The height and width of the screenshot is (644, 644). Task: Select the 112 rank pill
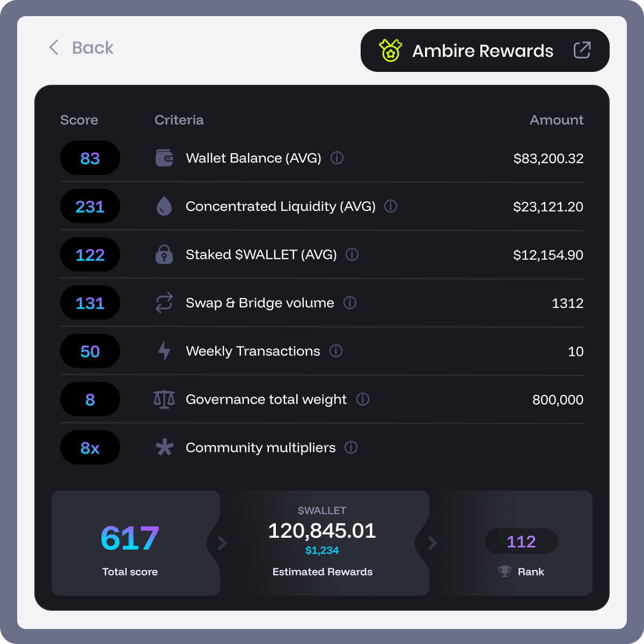point(521,541)
